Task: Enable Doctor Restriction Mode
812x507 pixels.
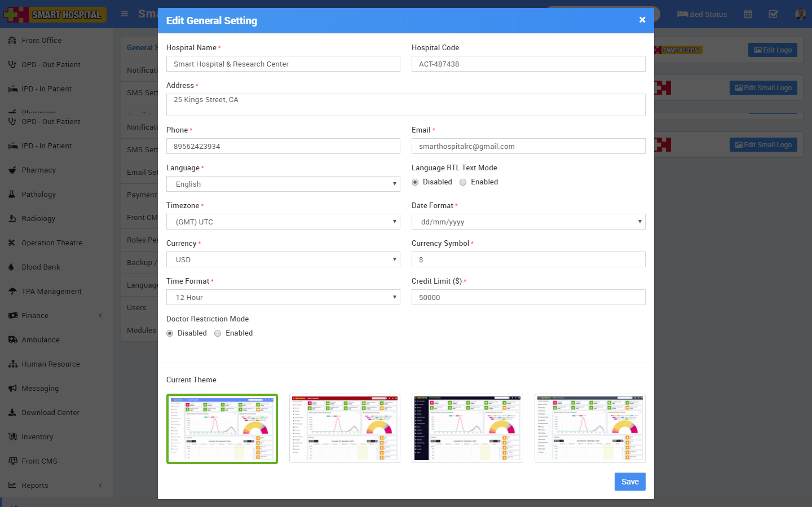Action: coord(218,333)
